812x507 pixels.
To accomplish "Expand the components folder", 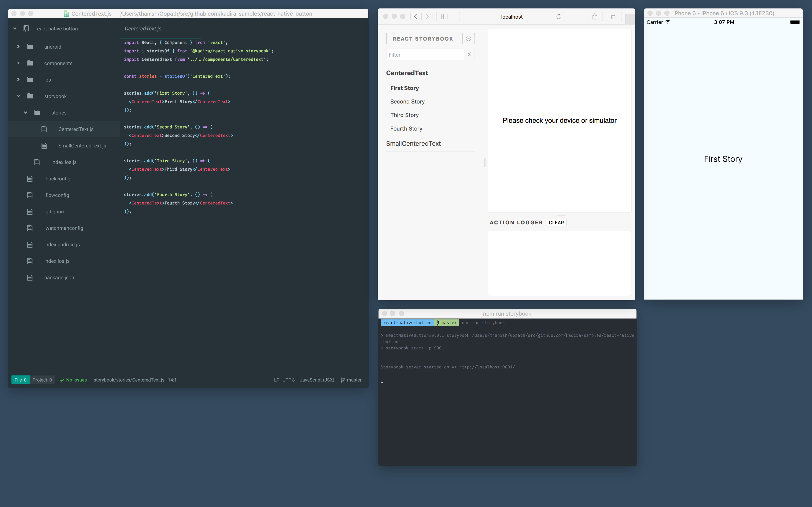I will tap(18, 63).
